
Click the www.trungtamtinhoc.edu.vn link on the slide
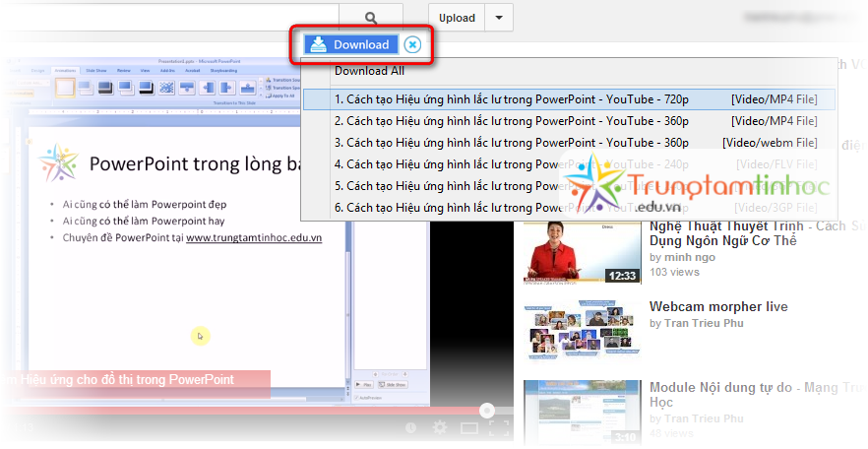(254, 237)
